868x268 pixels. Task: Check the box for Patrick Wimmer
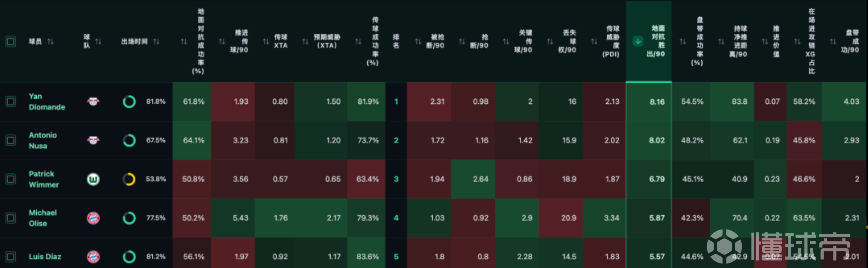click(10, 179)
